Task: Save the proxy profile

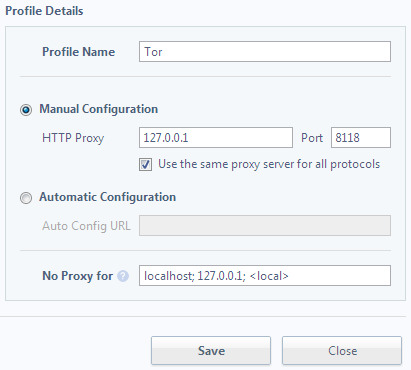Action: (x=211, y=350)
